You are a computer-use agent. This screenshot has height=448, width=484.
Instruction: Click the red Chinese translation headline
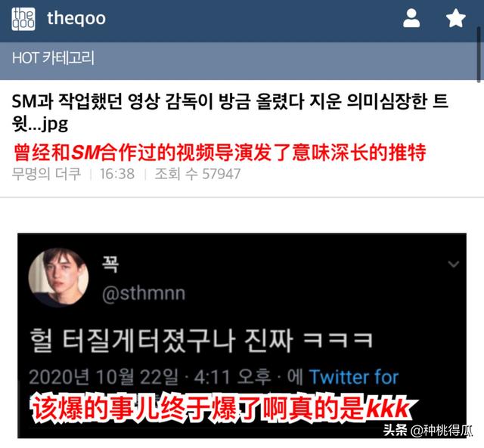point(220,152)
